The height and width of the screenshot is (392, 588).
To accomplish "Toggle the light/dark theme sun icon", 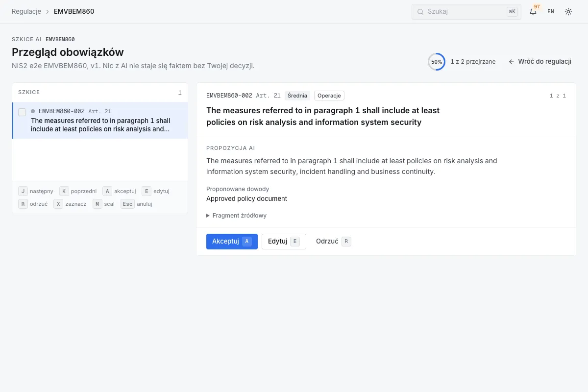I will tap(568, 11).
